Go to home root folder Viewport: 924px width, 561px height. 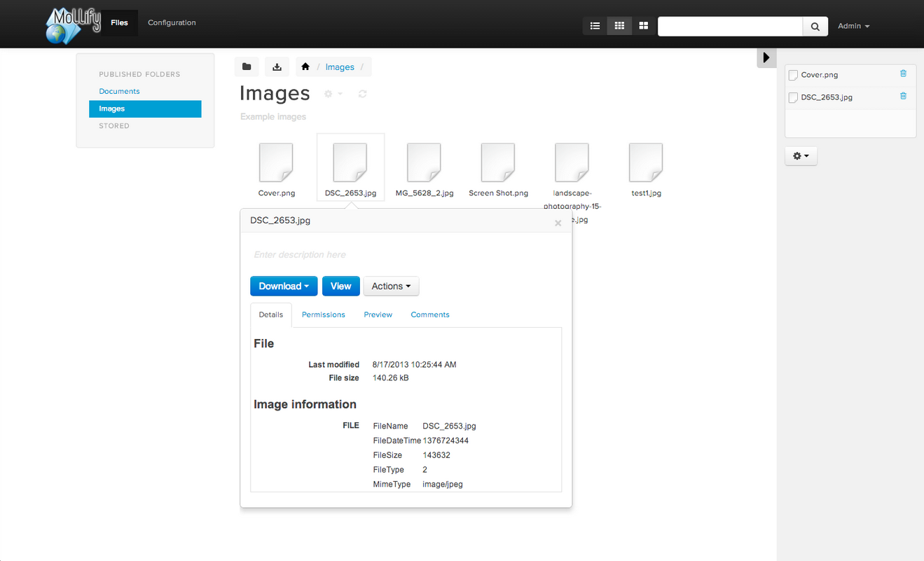[305, 67]
